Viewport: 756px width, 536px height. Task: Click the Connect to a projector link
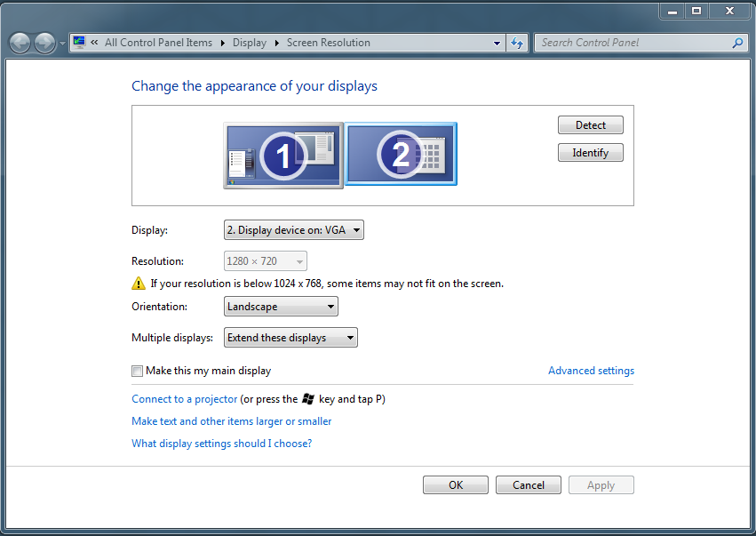(x=184, y=399)
